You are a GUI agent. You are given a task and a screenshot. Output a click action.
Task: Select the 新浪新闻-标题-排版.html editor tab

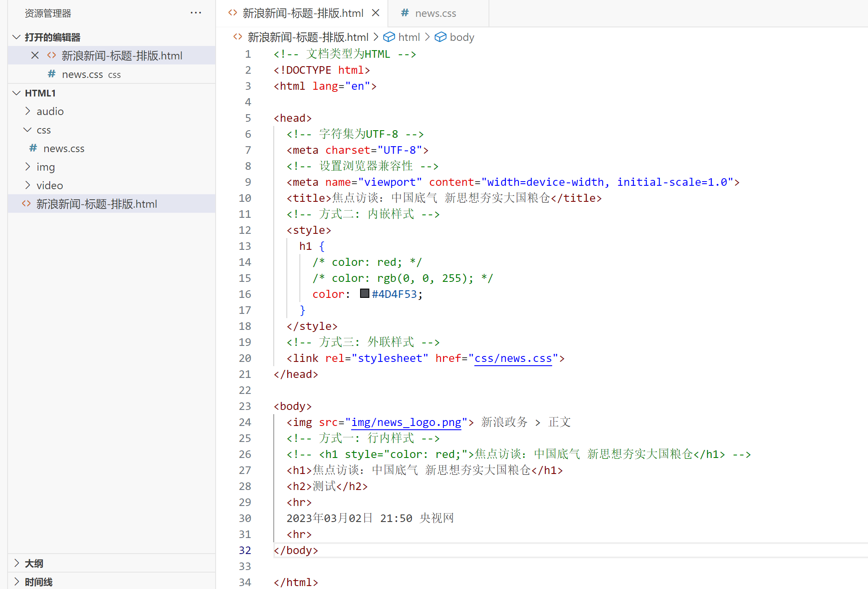click(303, 13)
